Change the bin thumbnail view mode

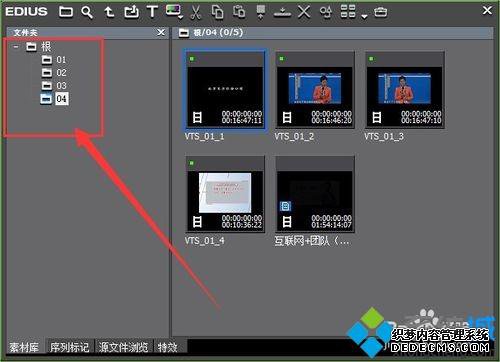348,12
